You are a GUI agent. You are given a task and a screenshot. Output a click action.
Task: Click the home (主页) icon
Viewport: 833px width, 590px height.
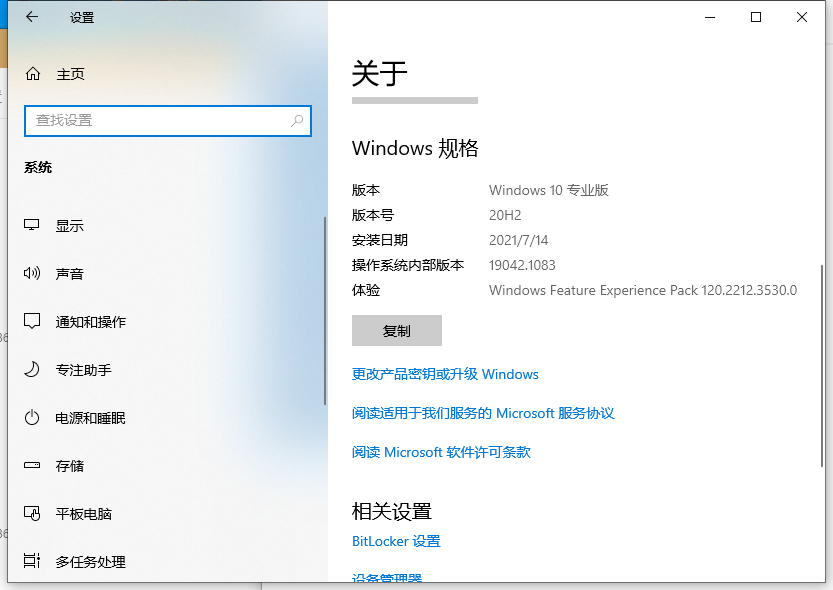(x=31, y=73)
